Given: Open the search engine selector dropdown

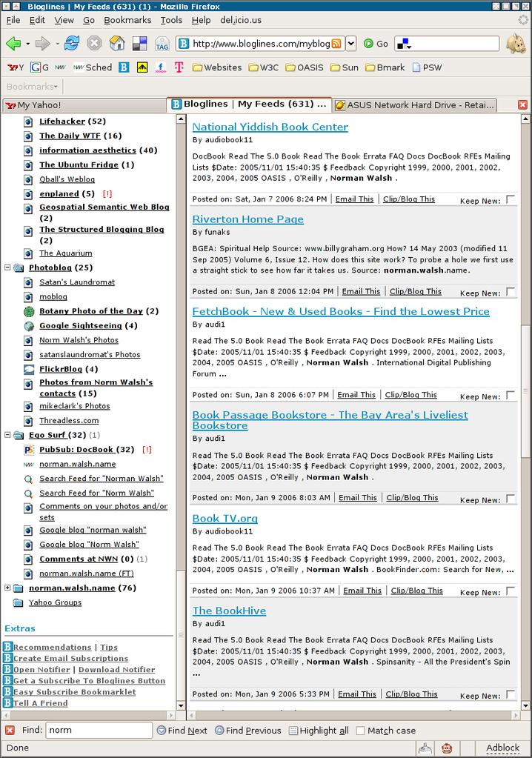Looking at the screenshot, I should (404, 44).
